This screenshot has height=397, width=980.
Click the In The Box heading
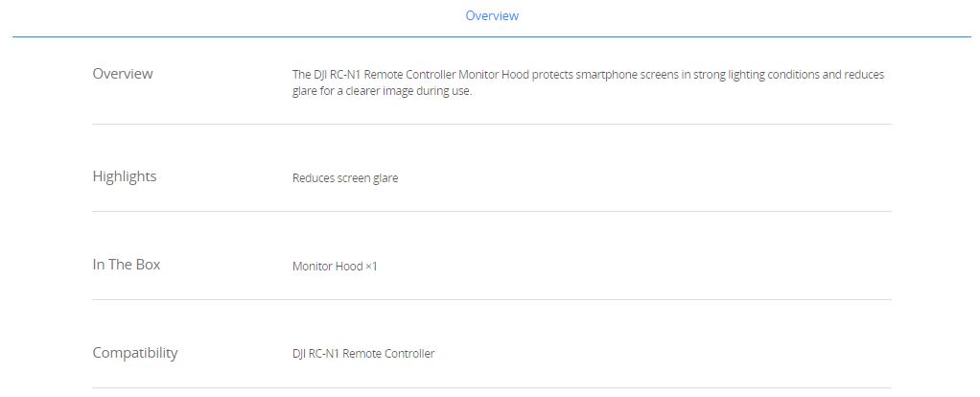[127, 265]
